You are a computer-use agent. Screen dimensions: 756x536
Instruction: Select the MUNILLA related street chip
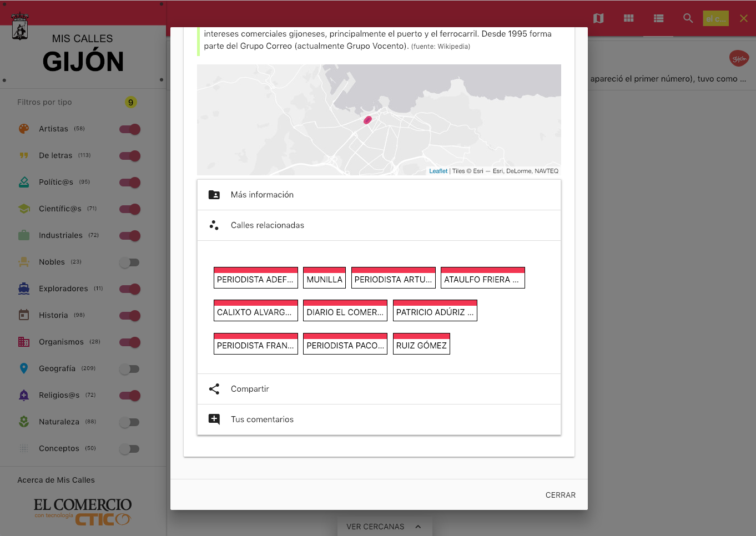tap(324, 279)
